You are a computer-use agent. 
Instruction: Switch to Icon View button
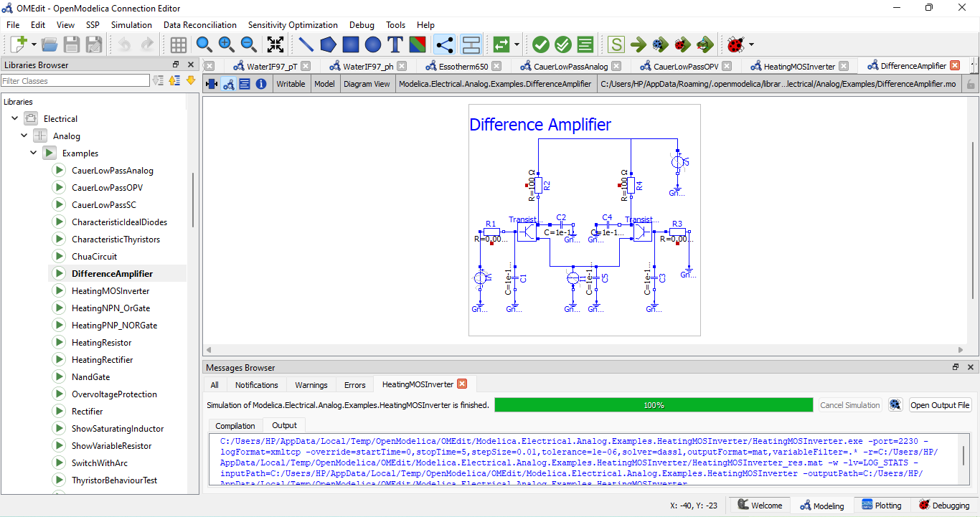(x=212, y=84)
